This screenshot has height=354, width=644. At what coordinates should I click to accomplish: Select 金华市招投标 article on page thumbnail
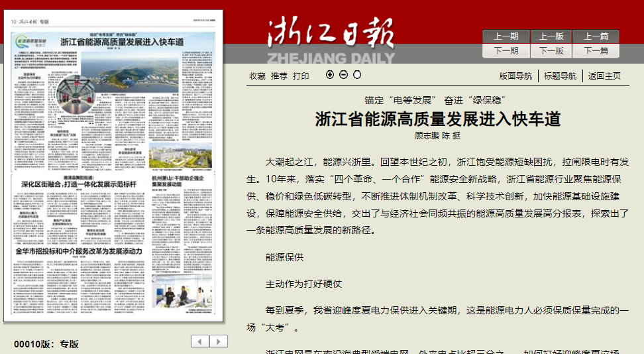click(x=79, y=252)
